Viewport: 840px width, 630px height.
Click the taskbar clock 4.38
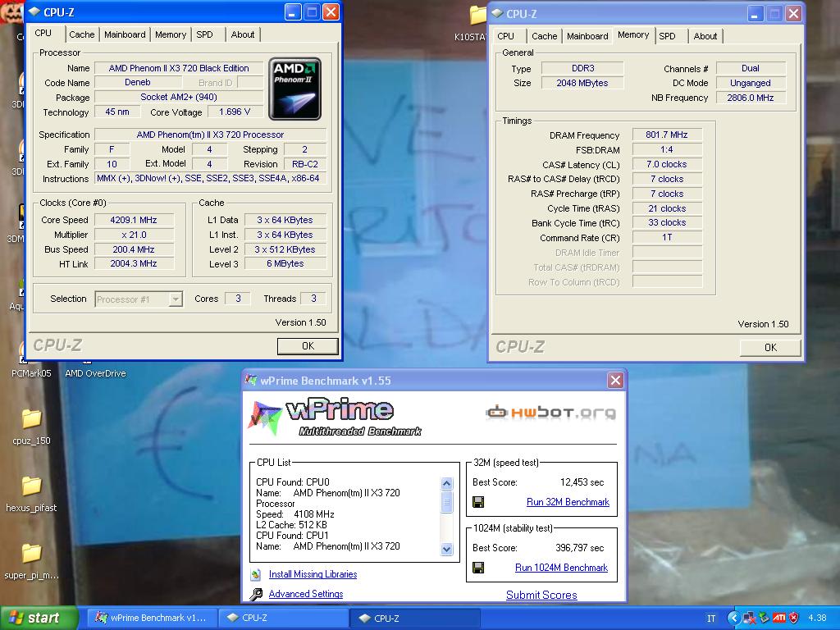click(x=818, y=619)
